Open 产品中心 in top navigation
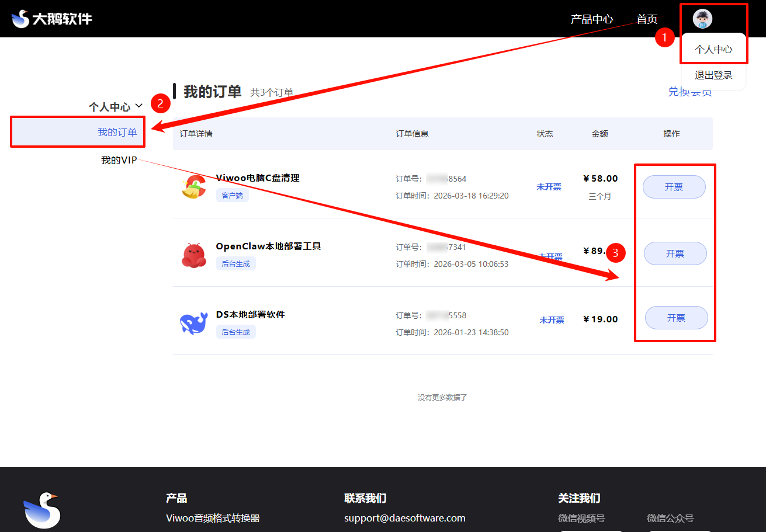 click(x=591, y=19)
